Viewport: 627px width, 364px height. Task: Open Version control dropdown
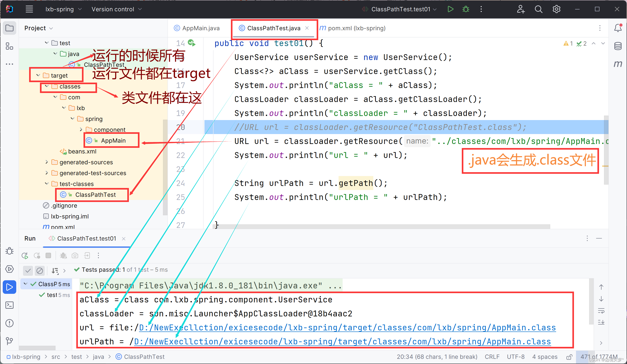pos(116,9)
